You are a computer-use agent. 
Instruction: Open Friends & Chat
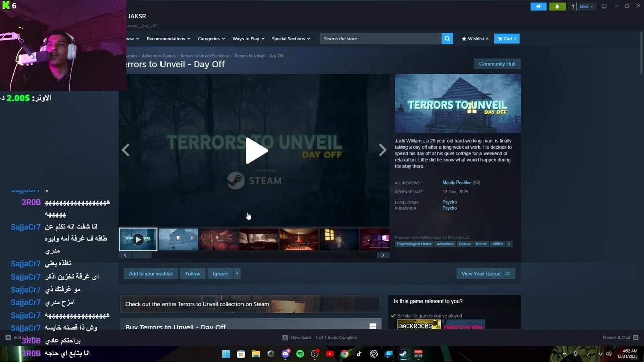click(x=620, y=338)
